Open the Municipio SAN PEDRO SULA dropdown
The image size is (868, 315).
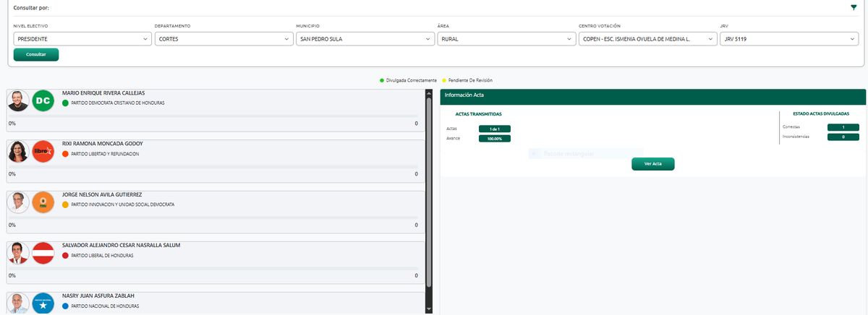[365, 39]
